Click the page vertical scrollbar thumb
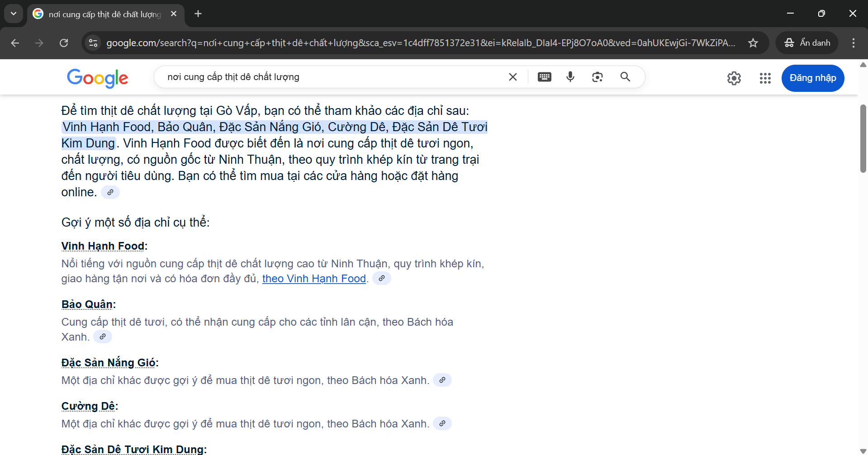 (x=863, y=138)
